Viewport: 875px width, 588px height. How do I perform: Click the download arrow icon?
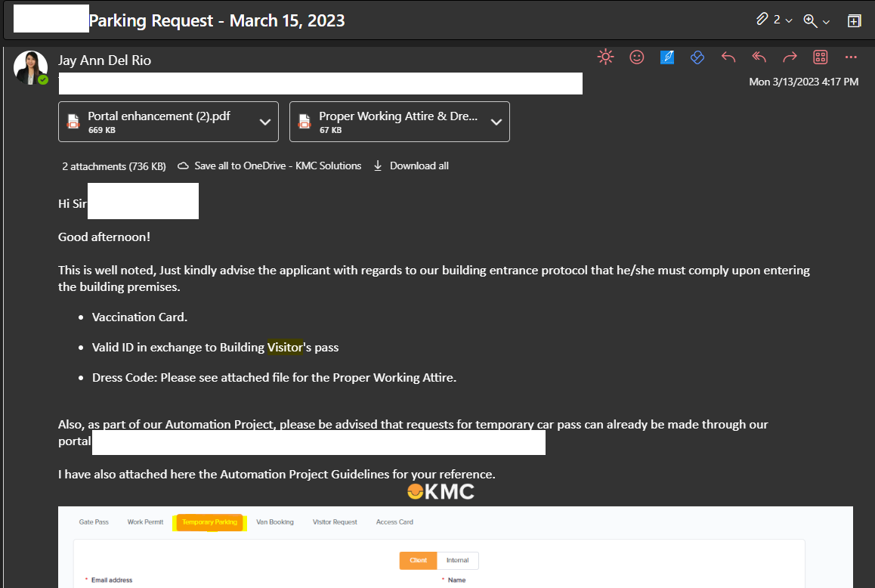tap(378, 166)
